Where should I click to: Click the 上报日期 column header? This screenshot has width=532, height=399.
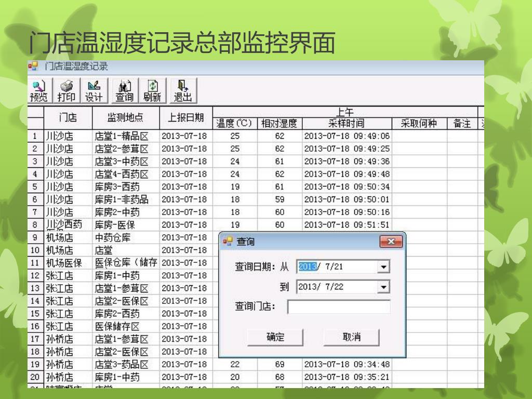[186, 117]
